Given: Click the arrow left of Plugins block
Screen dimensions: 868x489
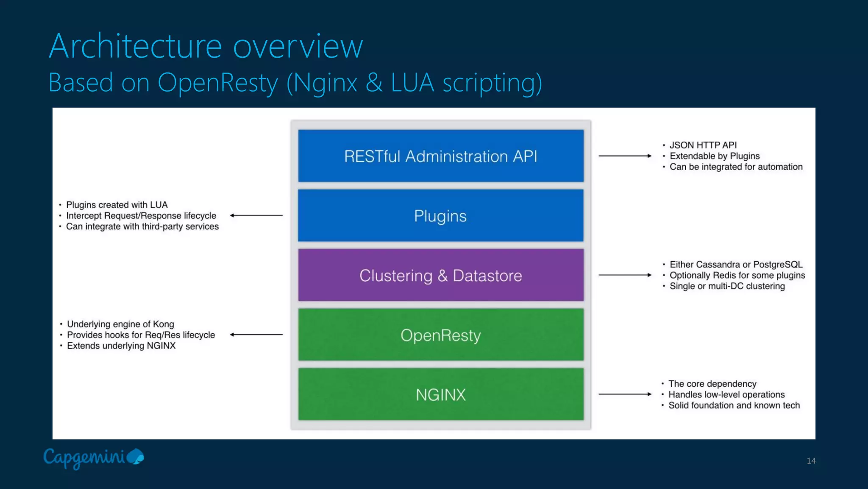Looking at the screenshot, I should coord(256,215).
